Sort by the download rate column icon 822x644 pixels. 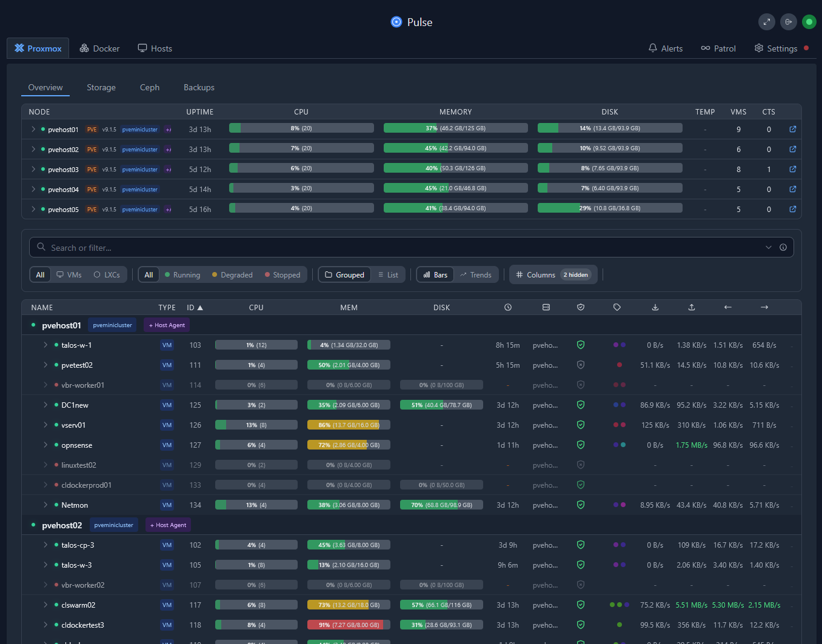[x=655, y=307]
